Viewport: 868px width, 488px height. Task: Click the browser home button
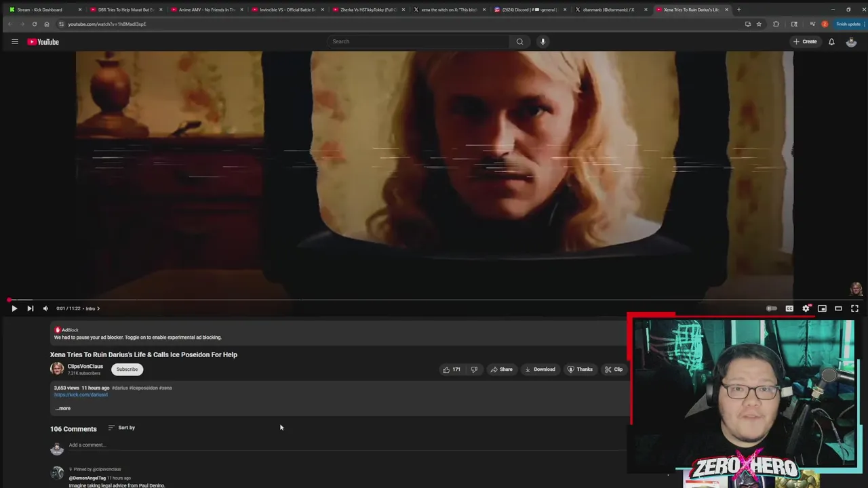[46, 24]
